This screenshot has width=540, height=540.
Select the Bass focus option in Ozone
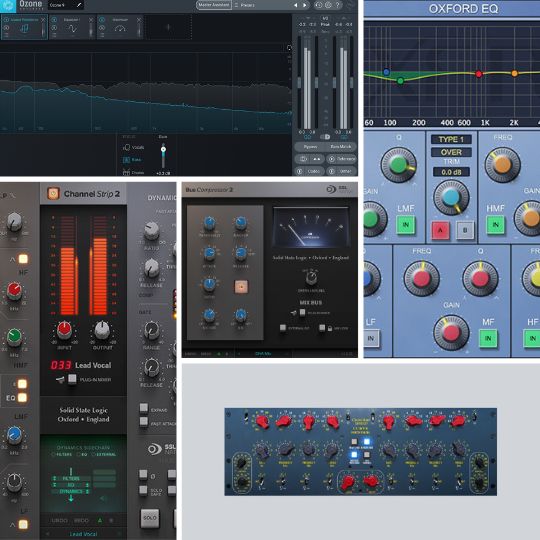click(x=132, y=160)
